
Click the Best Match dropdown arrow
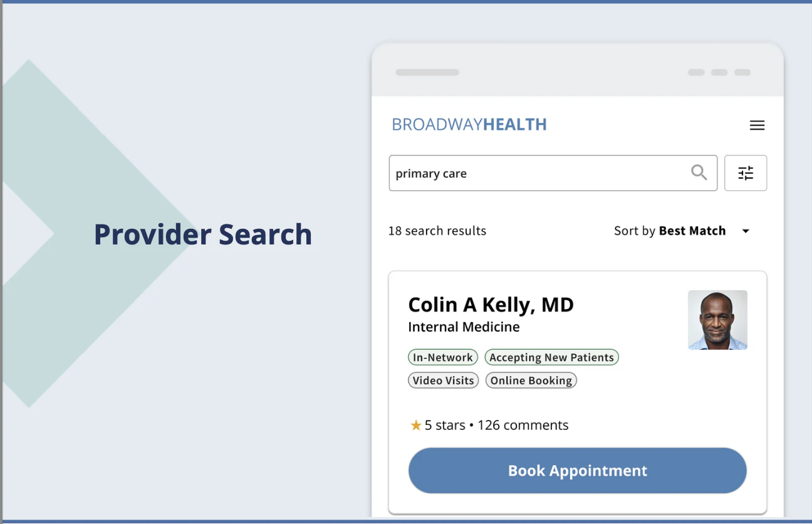[746, 231]
